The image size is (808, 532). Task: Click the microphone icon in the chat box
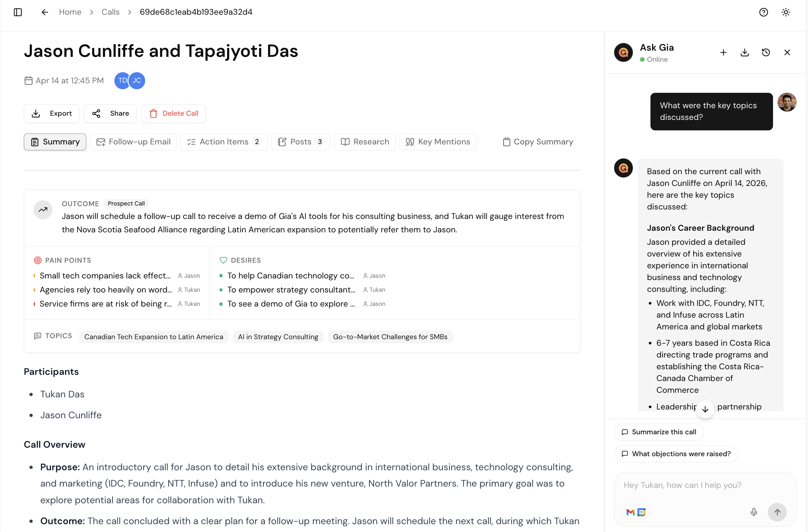(753, 512)
